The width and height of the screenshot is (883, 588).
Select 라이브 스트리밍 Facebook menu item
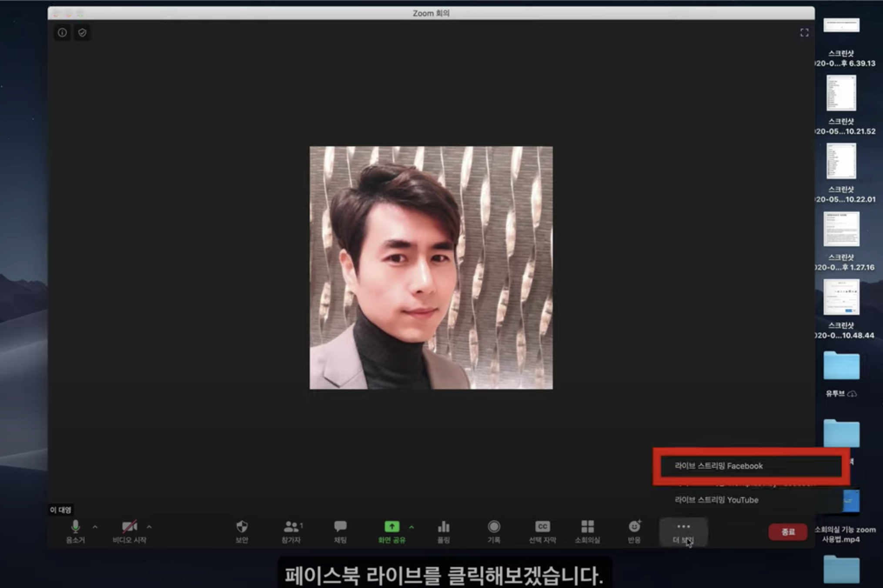[751, 466]
